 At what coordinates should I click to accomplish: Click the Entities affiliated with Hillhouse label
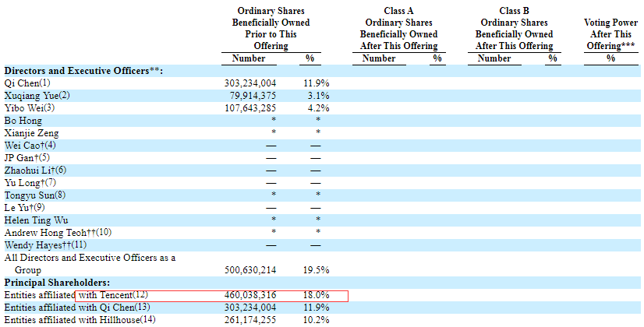[x=80, y=320]
